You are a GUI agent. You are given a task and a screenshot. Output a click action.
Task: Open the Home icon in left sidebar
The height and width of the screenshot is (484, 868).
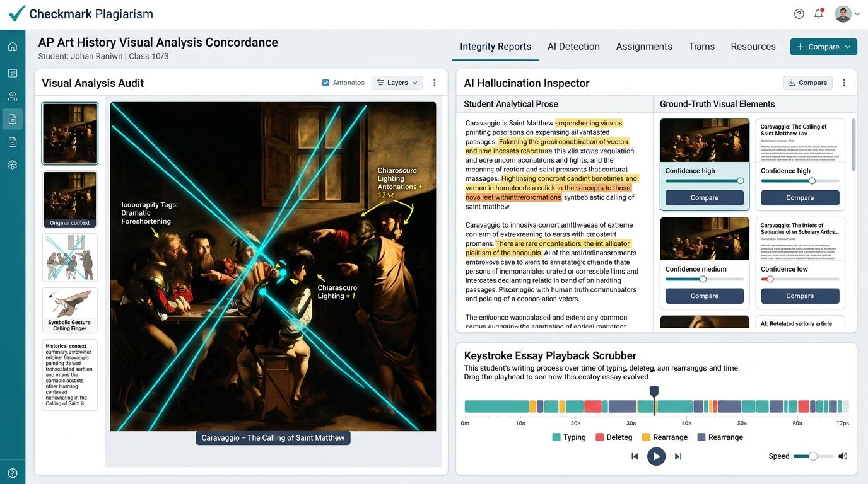13,47
